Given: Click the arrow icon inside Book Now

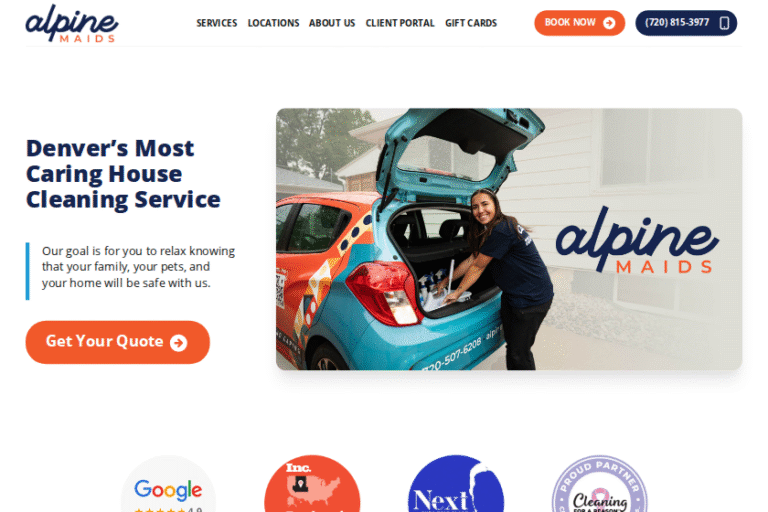Looking at the screenshot, I should pyautogui.click(x=609, y=23).
